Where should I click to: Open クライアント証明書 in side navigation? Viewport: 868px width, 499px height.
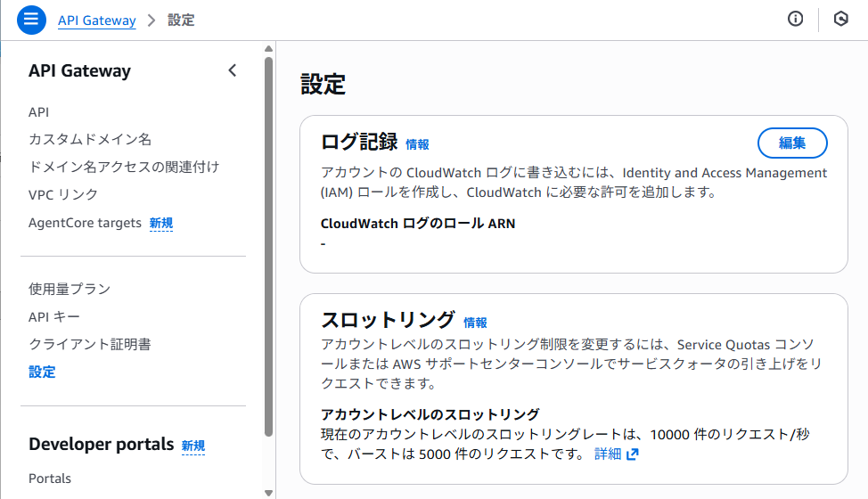pyautogui.click(x=90, y=344)
